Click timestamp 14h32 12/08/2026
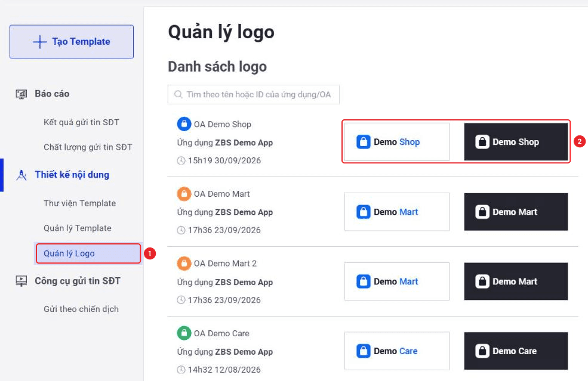 (224, 370)
